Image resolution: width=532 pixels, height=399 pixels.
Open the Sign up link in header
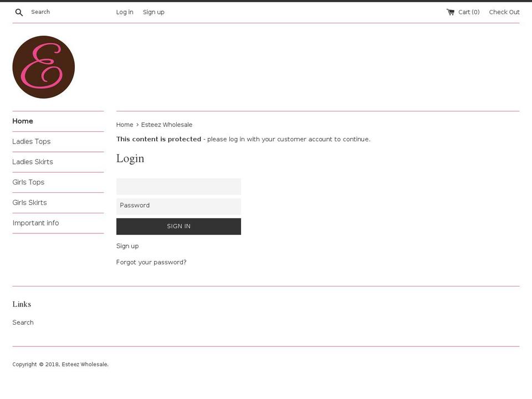tap(154, 12)
